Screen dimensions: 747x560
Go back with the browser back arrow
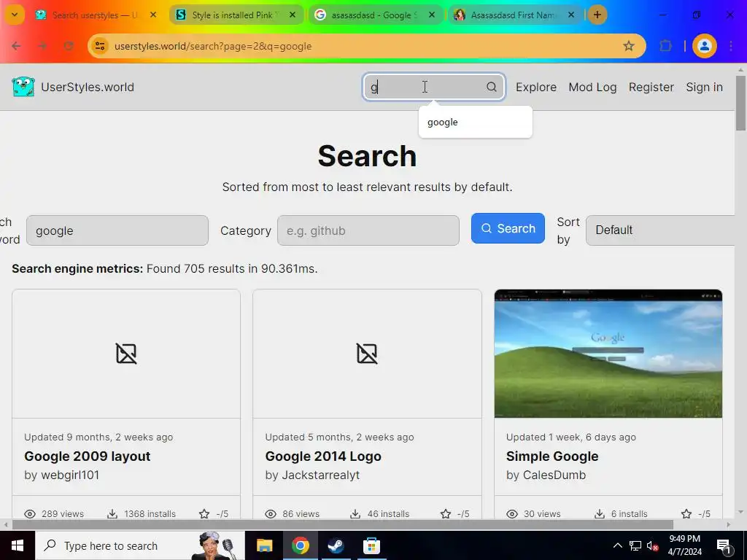click(16, 46)
